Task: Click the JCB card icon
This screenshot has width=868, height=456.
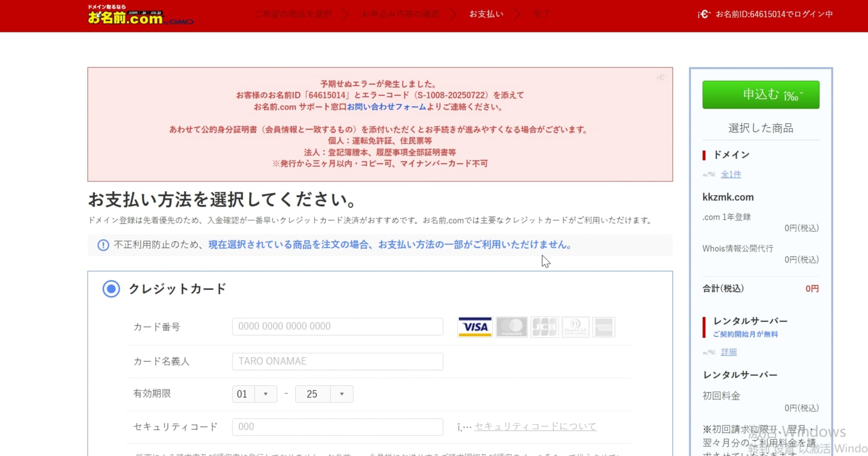Action: point(544,327)
